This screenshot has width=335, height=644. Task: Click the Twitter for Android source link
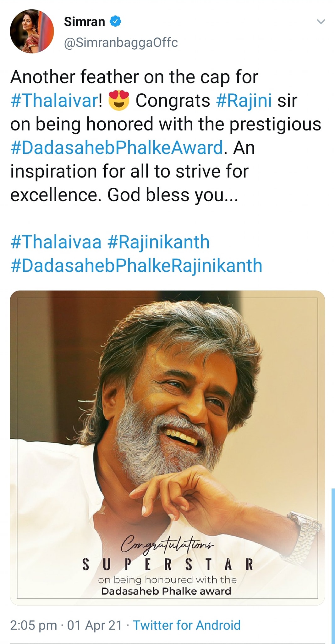point(187,625)
